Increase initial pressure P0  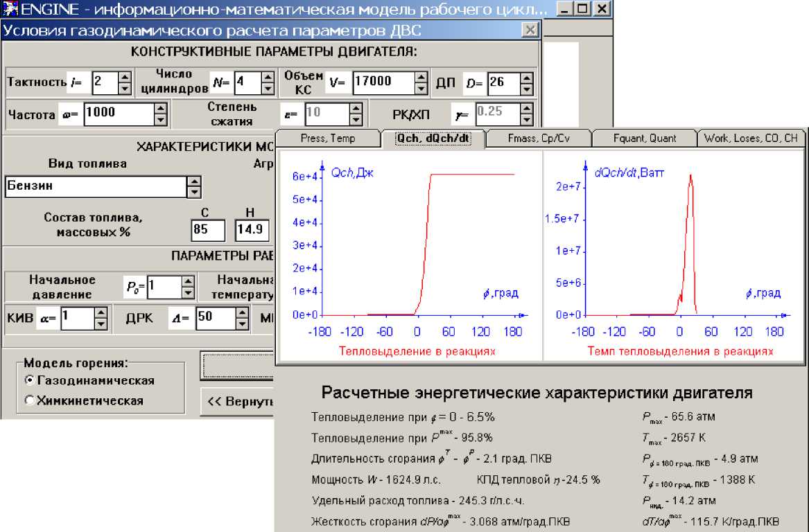[188, 281]
